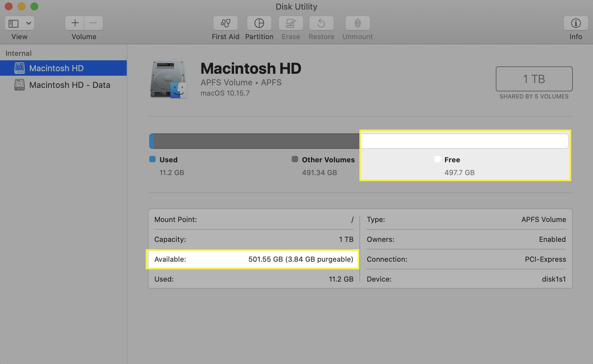Click the gray Other Volumes bar segment
593x364 pixels.
[256, 141]
